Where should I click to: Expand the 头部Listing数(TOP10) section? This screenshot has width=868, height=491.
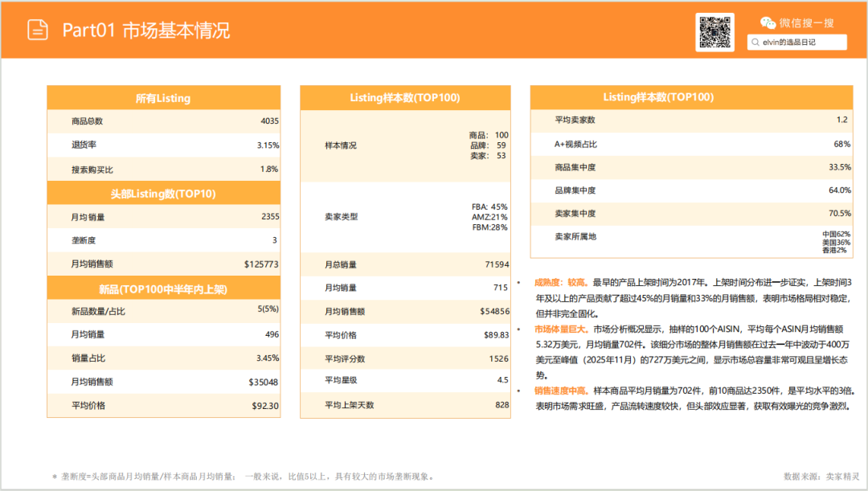point(163,193)
